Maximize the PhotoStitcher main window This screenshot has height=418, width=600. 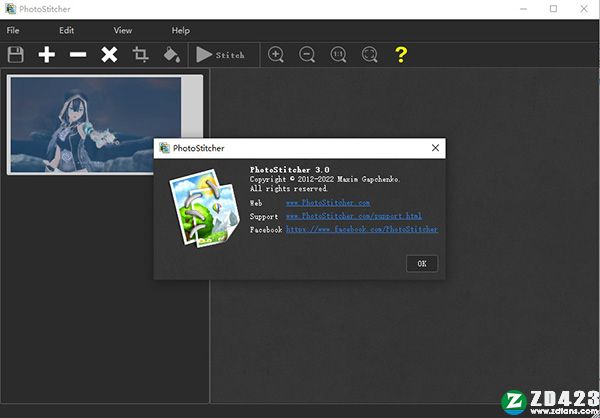pos(553,9)
